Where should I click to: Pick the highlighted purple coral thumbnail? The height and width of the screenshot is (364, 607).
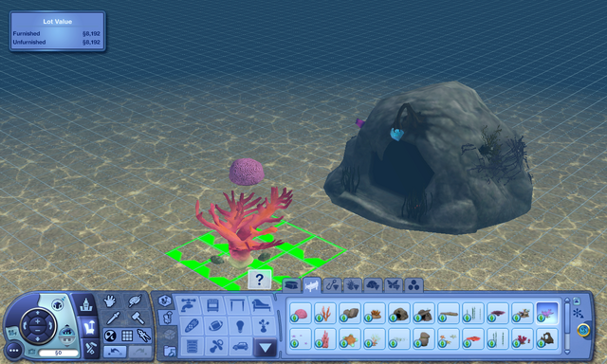pos(547,314)
